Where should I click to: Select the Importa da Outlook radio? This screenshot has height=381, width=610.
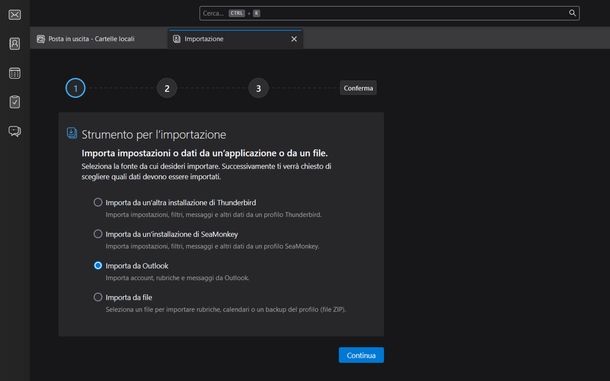pyautogui.click(x=98, y=265)
